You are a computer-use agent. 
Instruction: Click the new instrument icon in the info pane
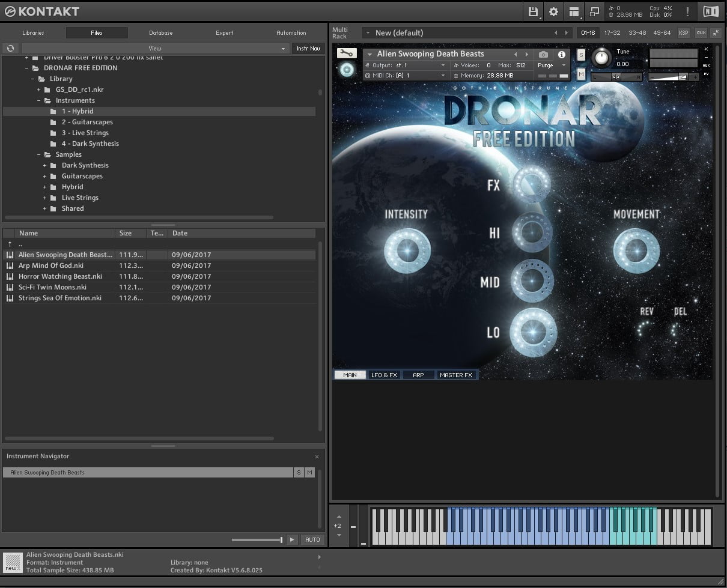(11, 563)
